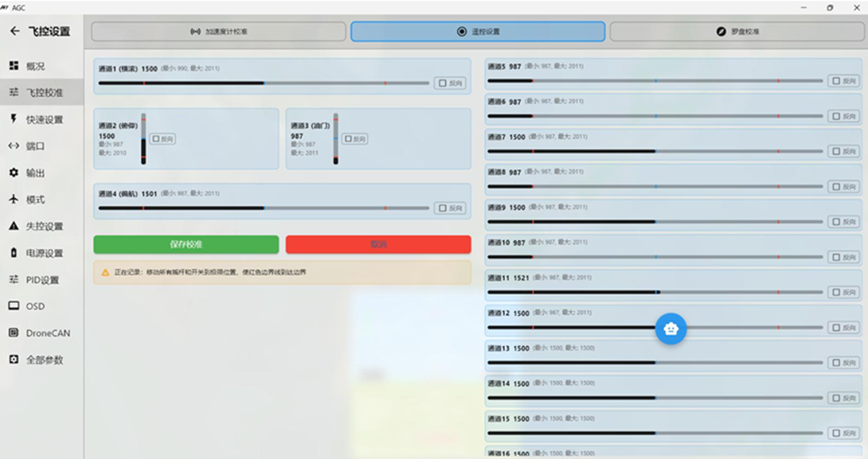Open 失控设置 warning triangle icon
Image resolution: width=868 pixels, height=459 pixels.
tap(14, 226)
